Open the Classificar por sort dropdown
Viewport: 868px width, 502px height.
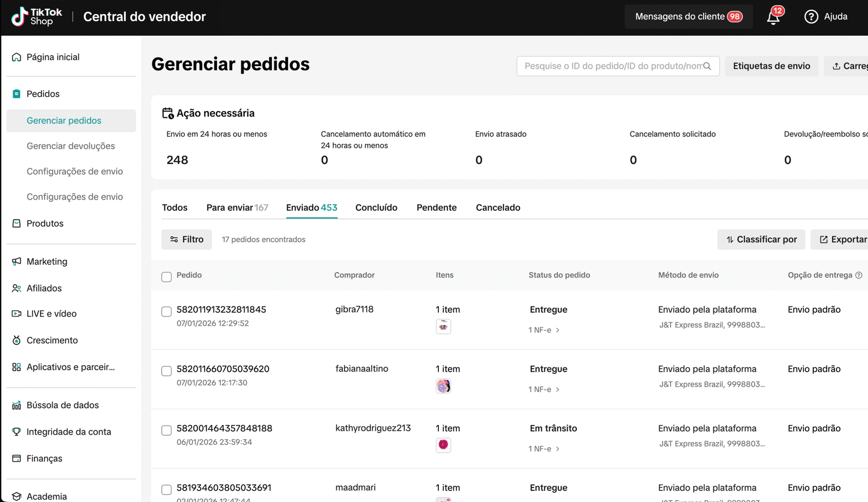click(761, 240)
